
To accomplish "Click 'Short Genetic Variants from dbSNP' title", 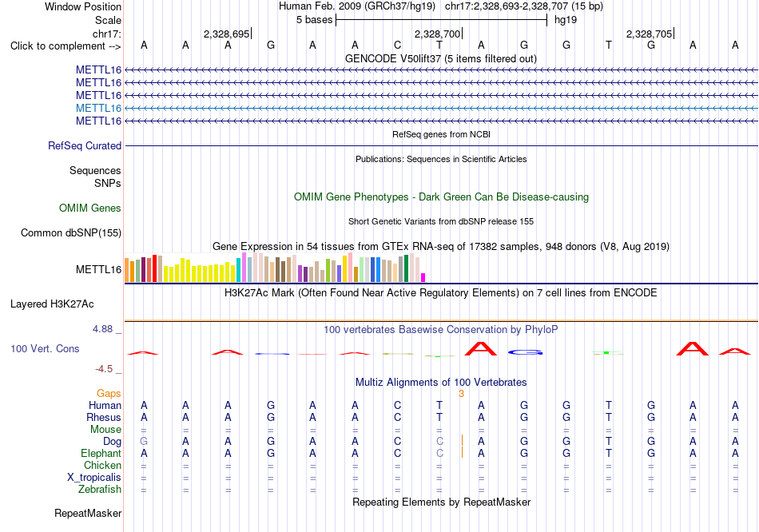I will (441, 221).
